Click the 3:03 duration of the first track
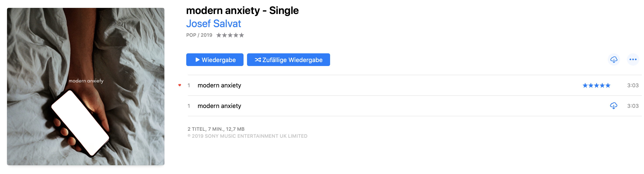Image resolution: width=644 pixels, height=174 pixels. 633,85
